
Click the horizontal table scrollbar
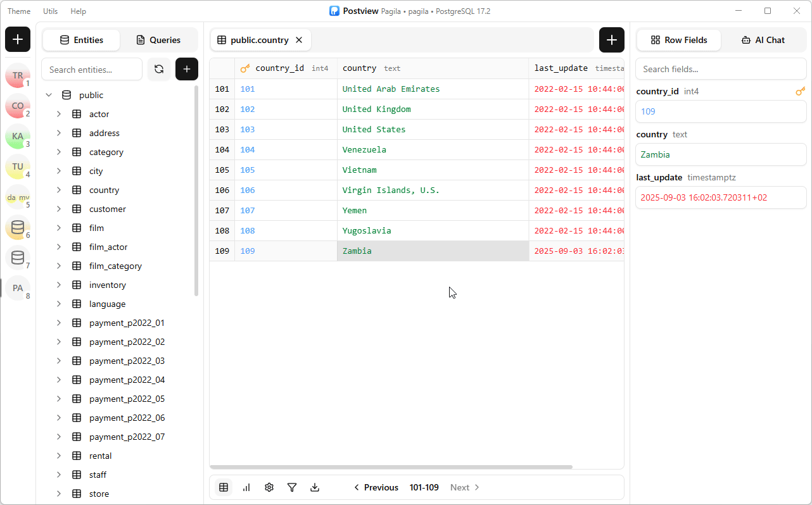click(x=391, y=467)
